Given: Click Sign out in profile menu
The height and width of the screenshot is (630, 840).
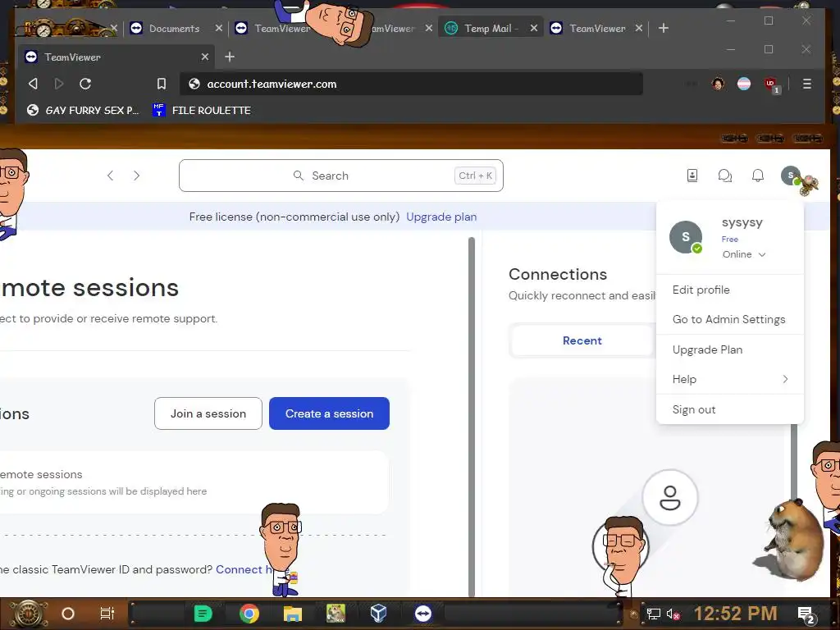Looking at the screenshot, I should (x=694, y=410).
